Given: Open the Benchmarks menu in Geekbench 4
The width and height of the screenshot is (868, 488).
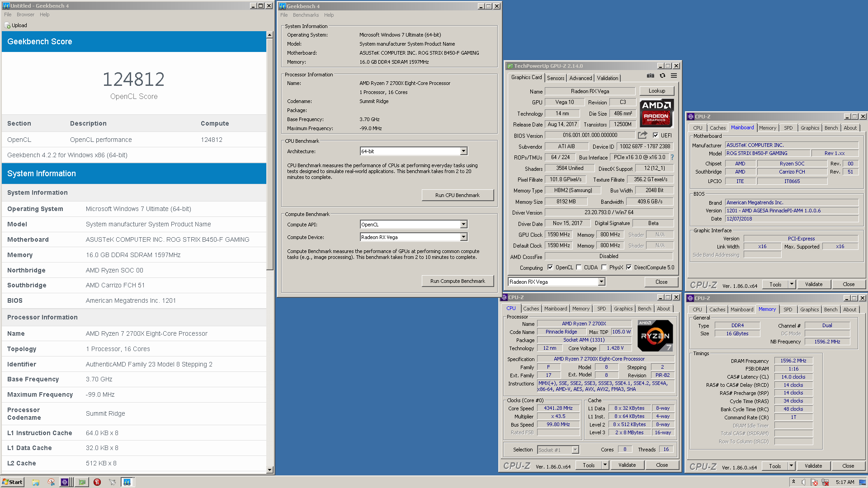Looking at the screenshot, I should click(306, 15).
